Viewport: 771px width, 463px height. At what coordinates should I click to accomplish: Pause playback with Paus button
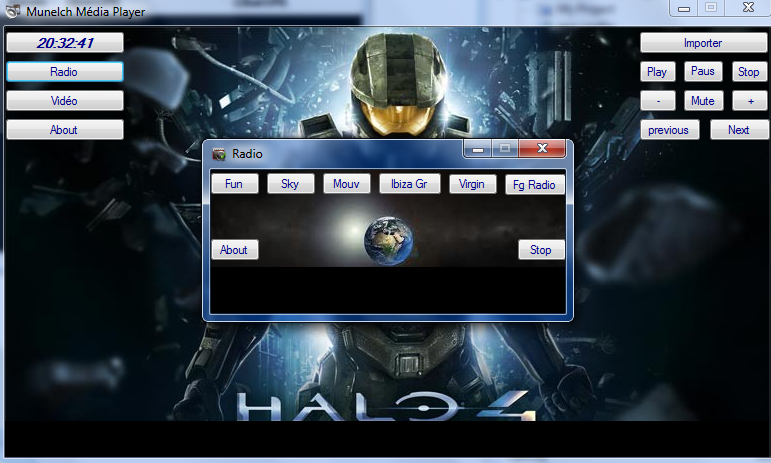tap(703, 71)
